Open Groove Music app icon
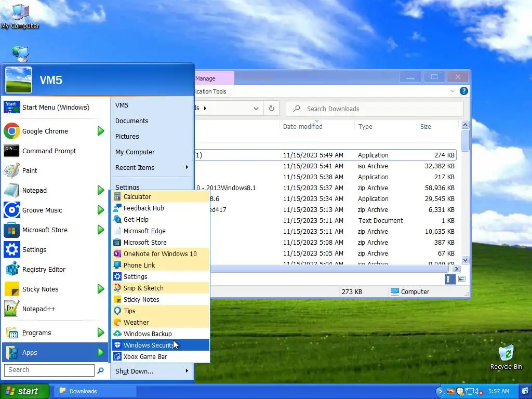Screen dimensions: 532x399 [11, 210]
